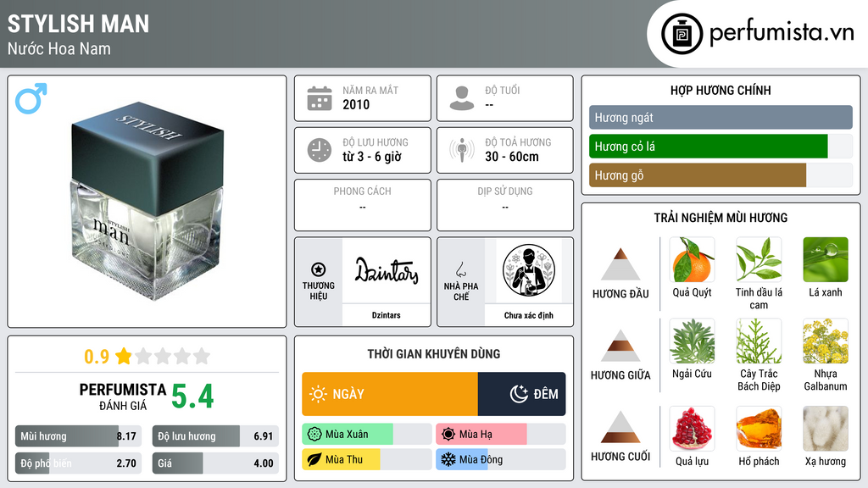Click the Mùa Hạ season bar
The image size is (868, 488).
(500, 435)
